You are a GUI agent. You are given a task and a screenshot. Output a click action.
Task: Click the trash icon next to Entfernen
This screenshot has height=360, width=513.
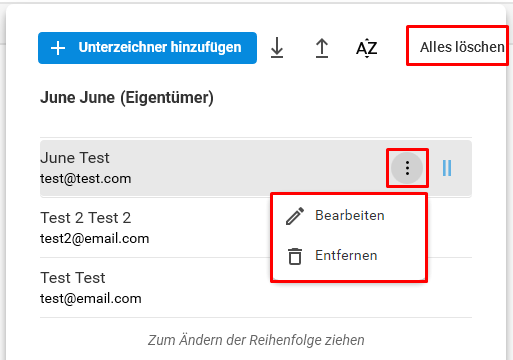coord(295,256)
